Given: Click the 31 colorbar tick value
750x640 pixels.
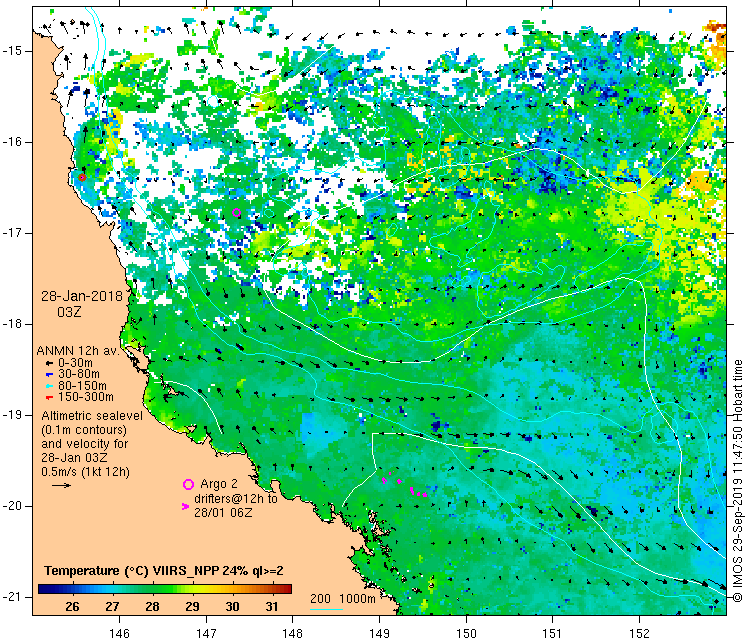Looking at the screenshot, I should click(x=272, y=607).
